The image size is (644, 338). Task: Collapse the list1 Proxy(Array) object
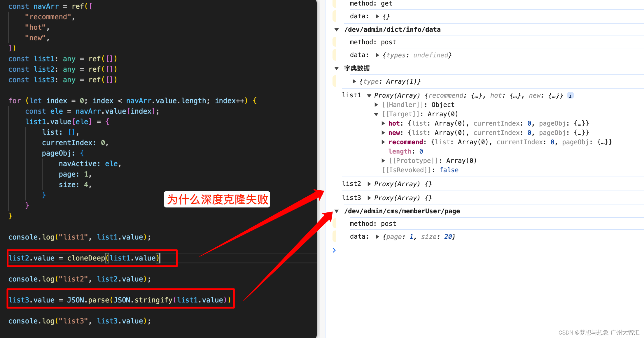pyautogui.click(x=369, y=96)
